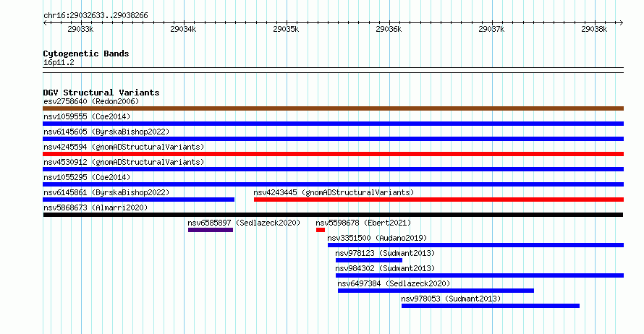Open nsv6585897 (Sedlazeck2020) label

click(x=244, y=223)
